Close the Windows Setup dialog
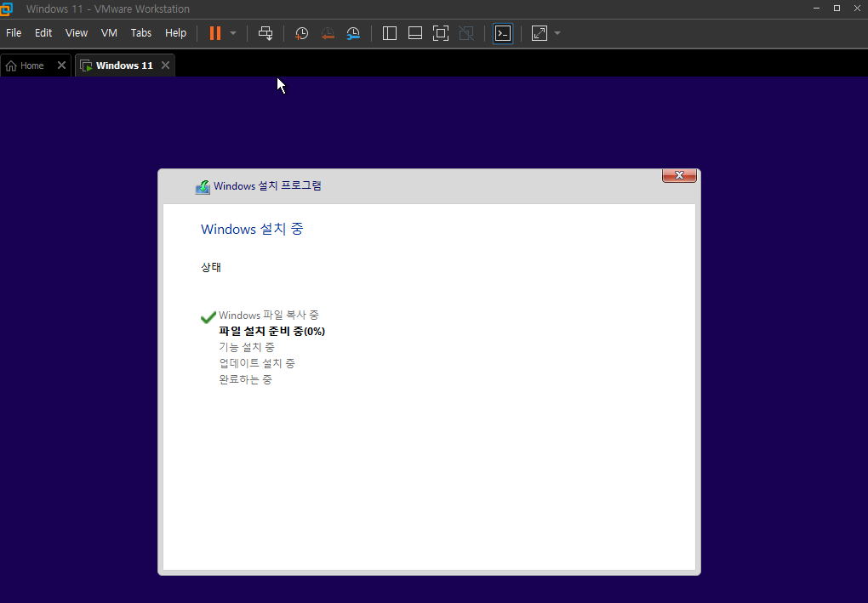This screenshot has height=603, width=868. tap(679, 175)
